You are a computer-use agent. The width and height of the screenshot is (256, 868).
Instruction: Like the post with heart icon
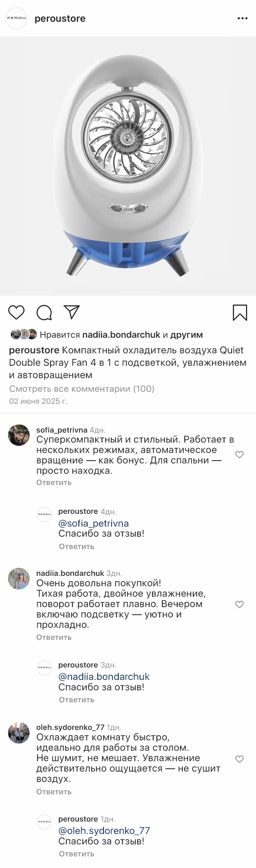pos(16,312)
